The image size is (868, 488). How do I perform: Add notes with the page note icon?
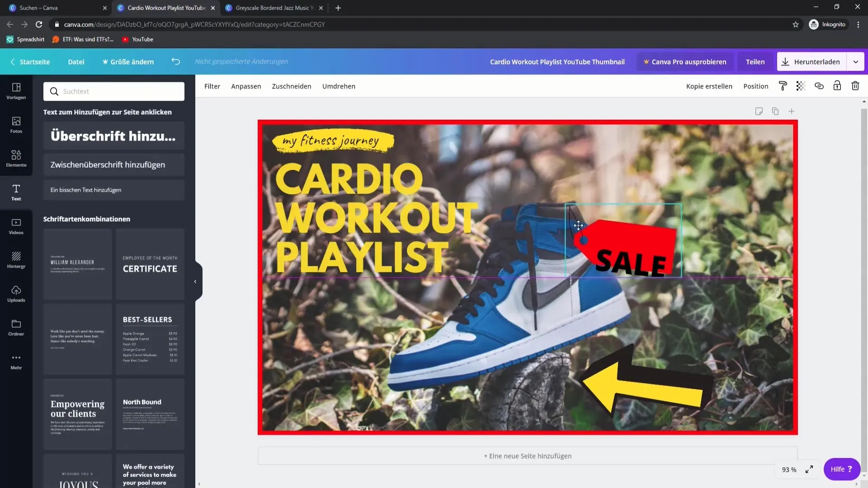point(759,111)
